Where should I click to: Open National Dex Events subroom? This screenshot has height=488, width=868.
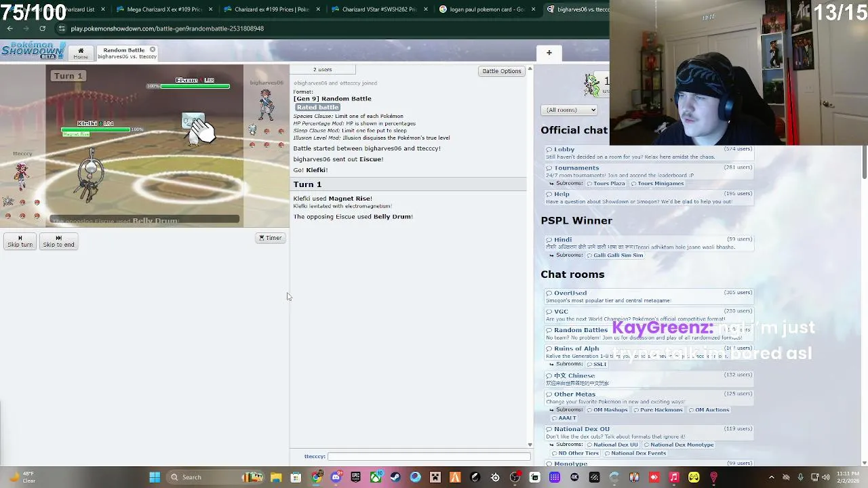click(x=635, y=453)
